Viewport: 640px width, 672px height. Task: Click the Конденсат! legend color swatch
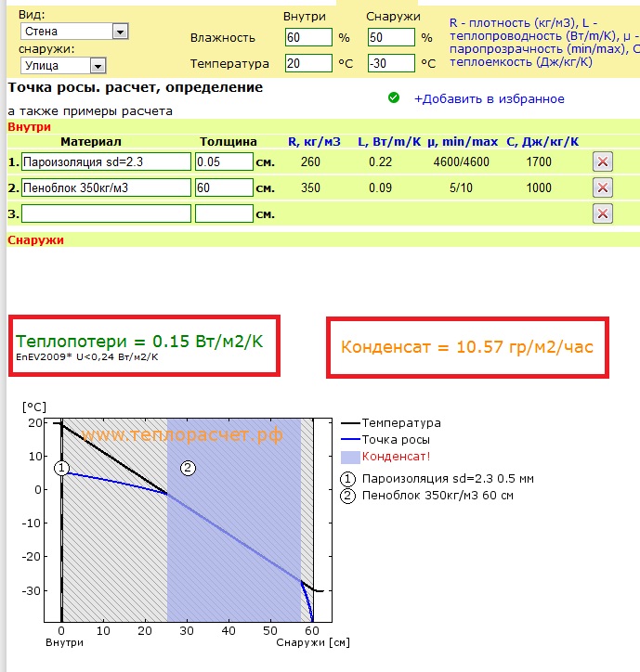coord(350,457)
